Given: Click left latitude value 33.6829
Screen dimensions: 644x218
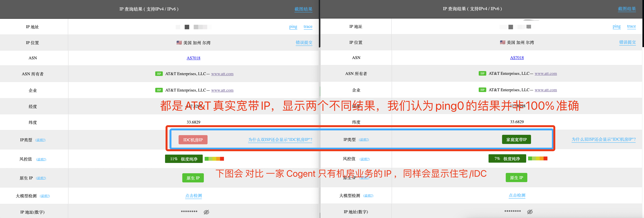Looking at the screenshot, I should pos(193,122).
